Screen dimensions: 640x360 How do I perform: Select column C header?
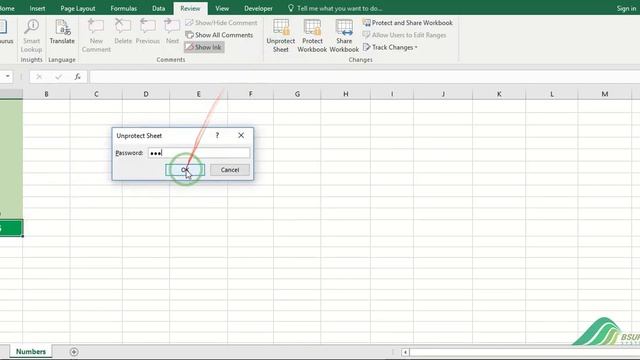96,94
